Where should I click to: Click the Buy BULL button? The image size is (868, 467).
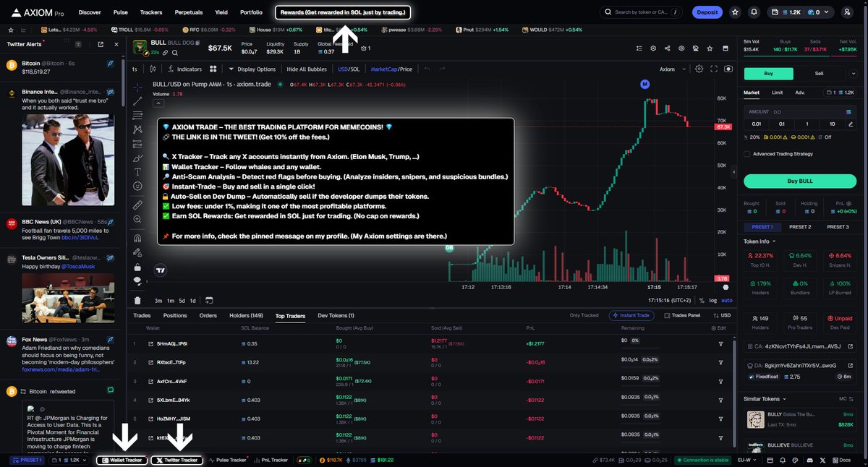tap(800, 181)
